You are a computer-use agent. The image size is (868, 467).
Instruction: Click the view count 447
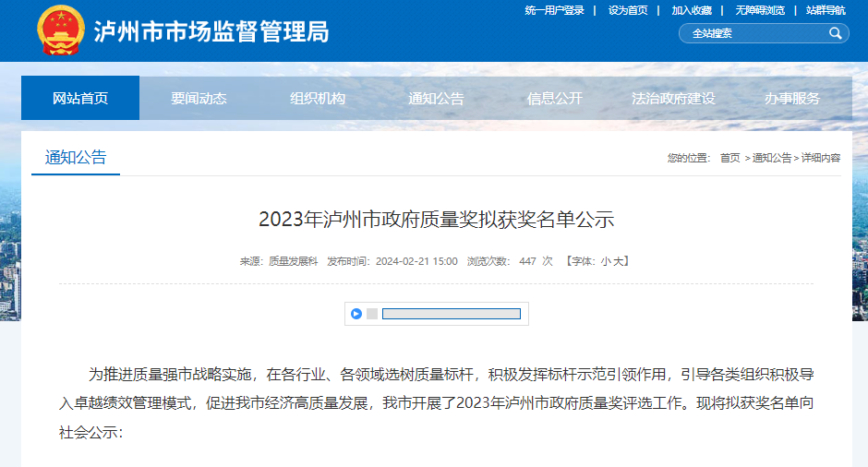click(527, 261)
